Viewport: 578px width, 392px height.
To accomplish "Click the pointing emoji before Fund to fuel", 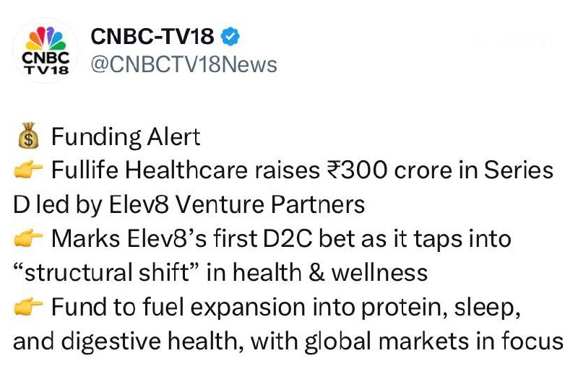I will coord(28,307).
